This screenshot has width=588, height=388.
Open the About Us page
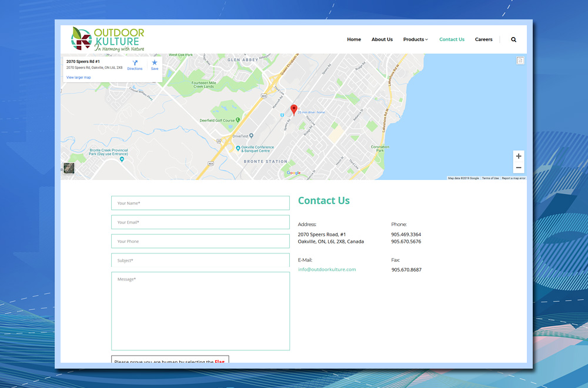coord(382,39)
